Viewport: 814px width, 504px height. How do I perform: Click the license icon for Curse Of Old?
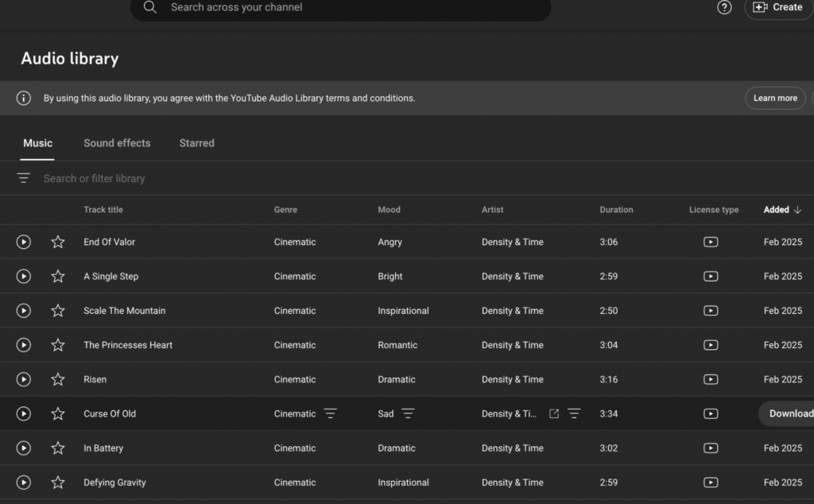711,413
